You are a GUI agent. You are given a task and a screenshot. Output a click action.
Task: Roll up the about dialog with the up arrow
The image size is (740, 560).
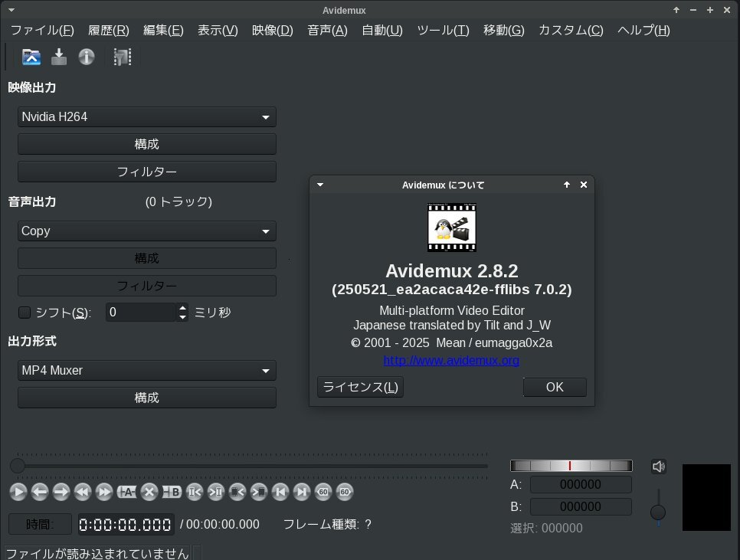click(x=567, y=185)
